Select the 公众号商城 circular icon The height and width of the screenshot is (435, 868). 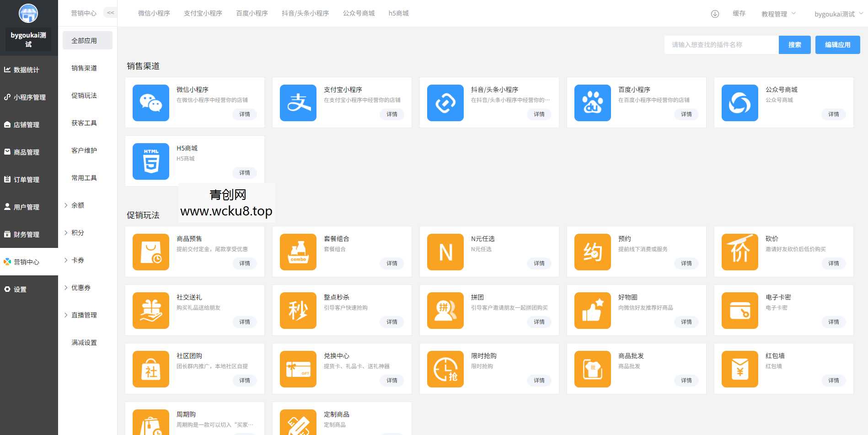[739, 103]
